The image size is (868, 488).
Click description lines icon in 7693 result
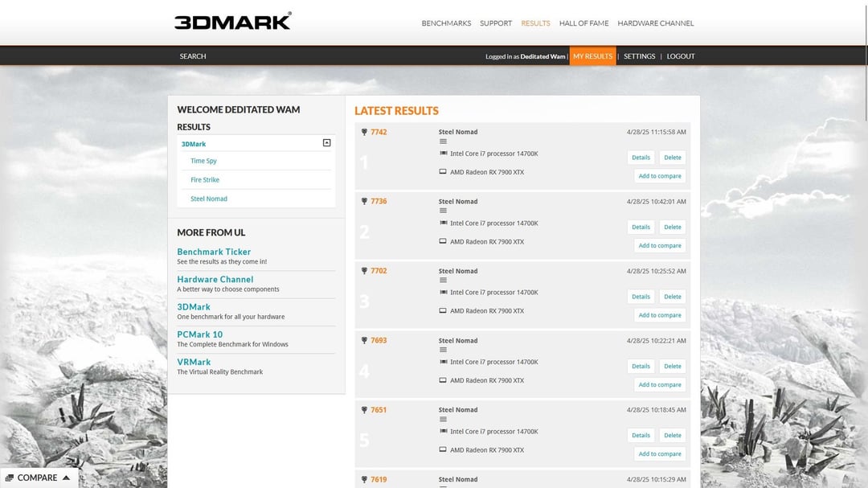(x=443, y=350)
